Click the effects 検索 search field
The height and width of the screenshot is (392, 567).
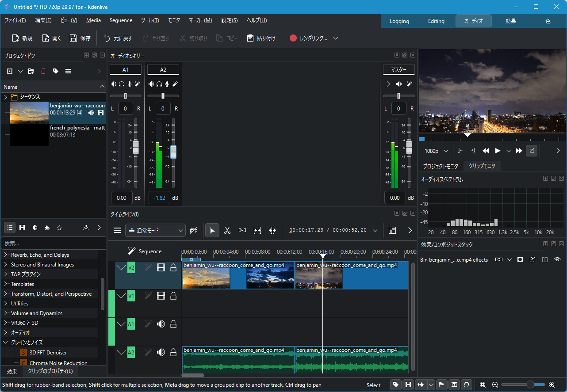click(53, 244)
